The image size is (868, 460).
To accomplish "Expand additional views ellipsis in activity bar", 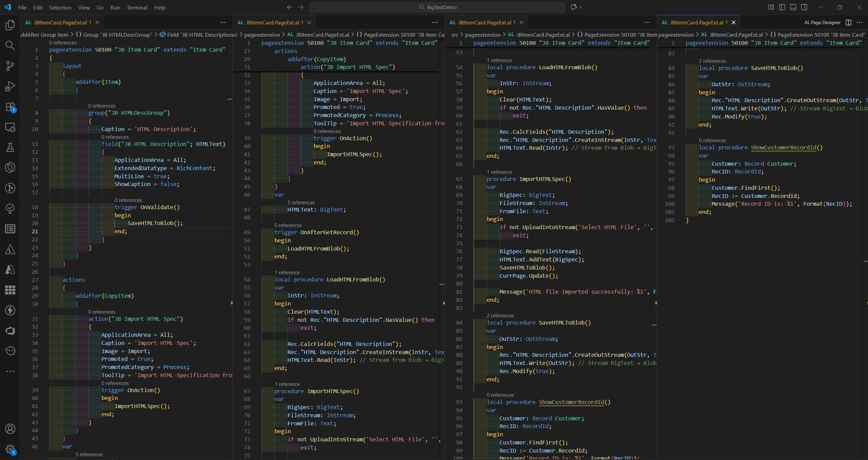I will pos(10,371).
